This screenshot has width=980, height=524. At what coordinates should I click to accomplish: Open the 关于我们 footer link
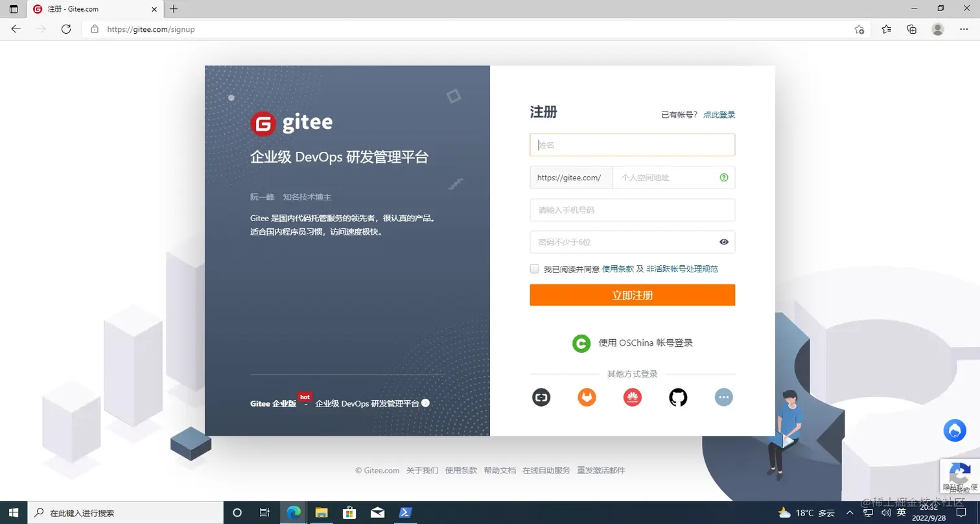click(x=422, y=471)
